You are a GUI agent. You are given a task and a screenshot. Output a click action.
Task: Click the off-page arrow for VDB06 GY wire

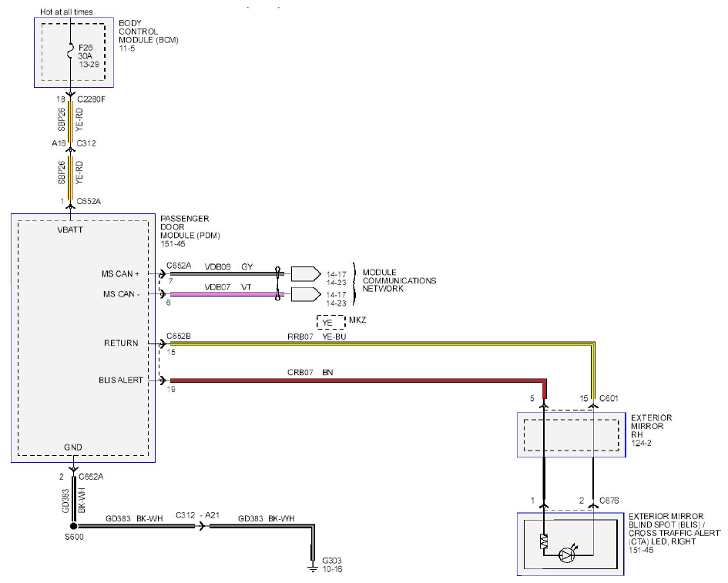[x=306, y=274]
